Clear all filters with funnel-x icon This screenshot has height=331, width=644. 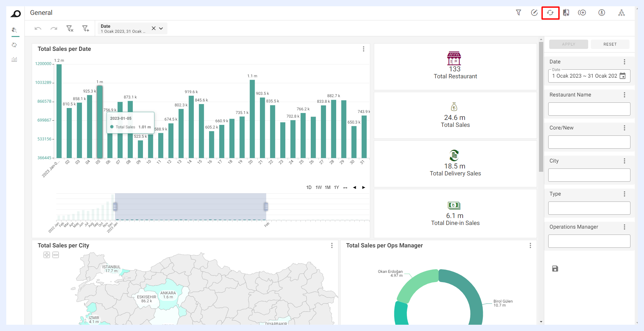pyautogui.click(x=70, y=28)
